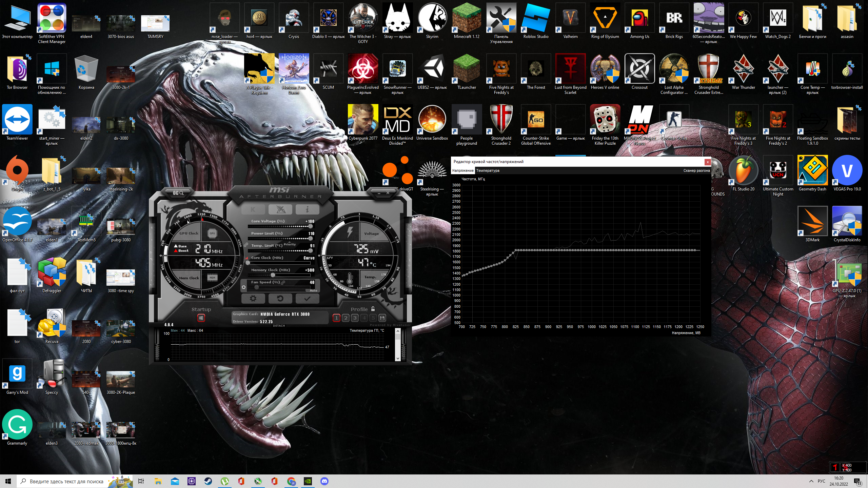Click the reset to defaults arrow button
This screenshot has width=868, height=488.
tap(280, 299)
